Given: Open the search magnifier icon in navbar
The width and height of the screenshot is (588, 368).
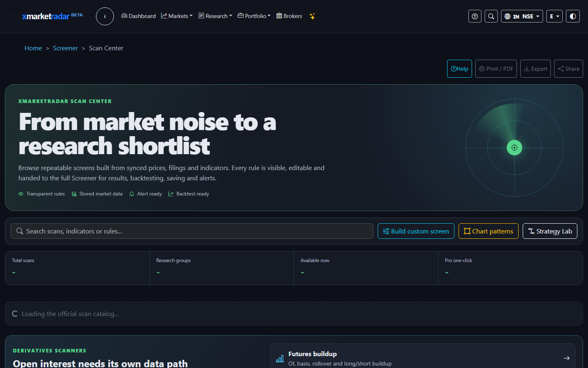Looking at the screenshot, I should click(x=491, y=16).
